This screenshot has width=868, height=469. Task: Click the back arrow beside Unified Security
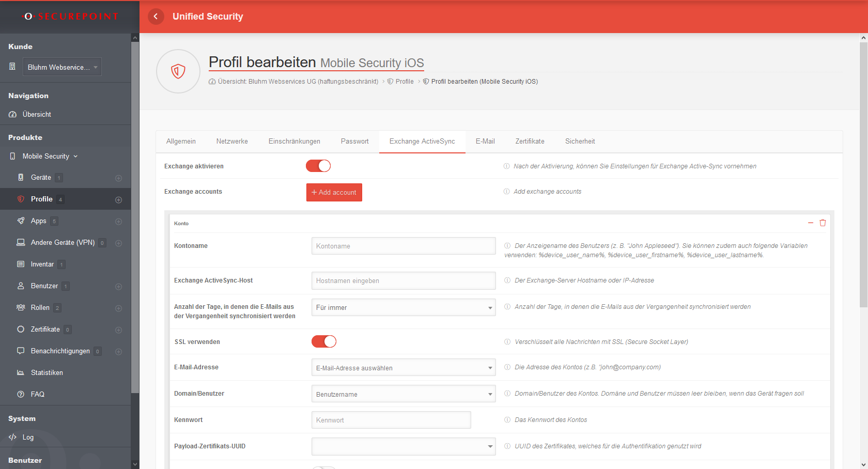(156, 17)
